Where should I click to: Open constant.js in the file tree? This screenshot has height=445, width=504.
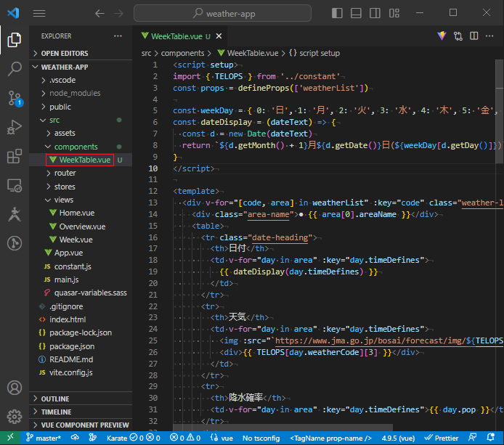[81, 266]
